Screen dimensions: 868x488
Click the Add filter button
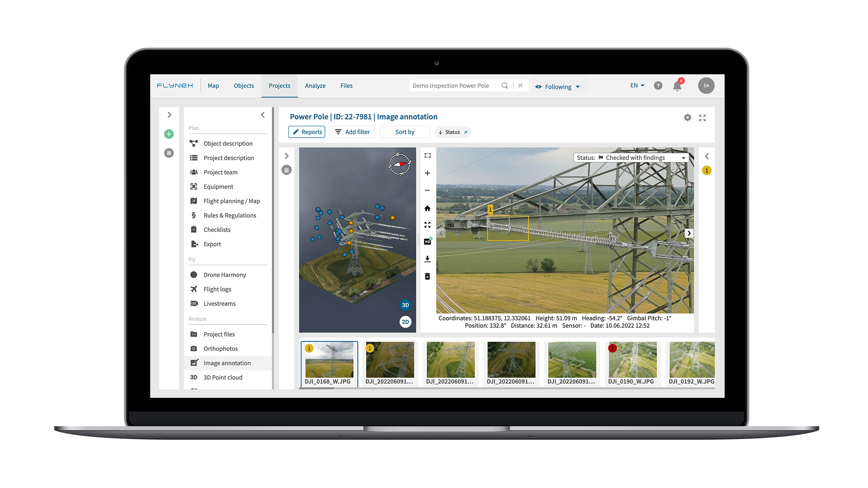[353, 132]
